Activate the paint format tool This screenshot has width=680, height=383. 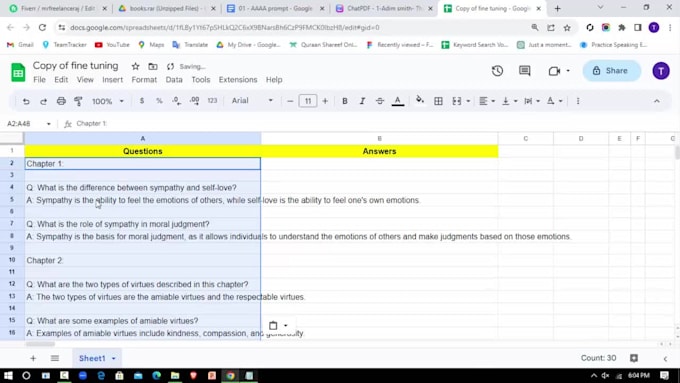78,101
